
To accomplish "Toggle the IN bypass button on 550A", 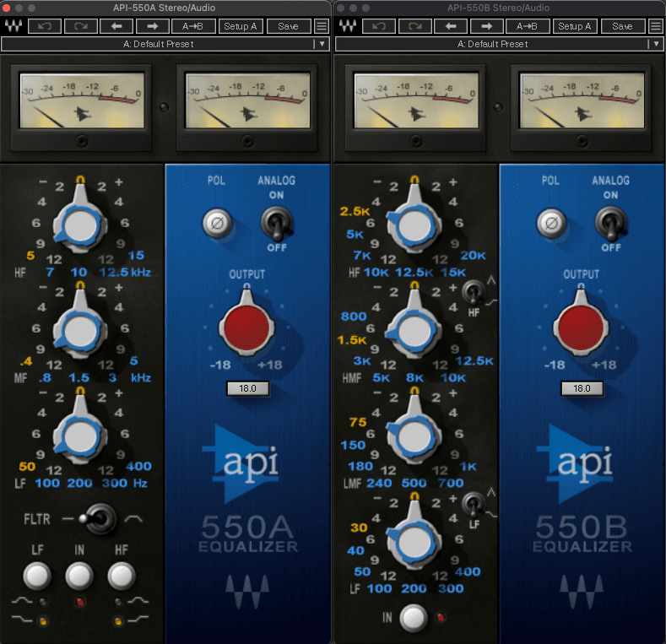I will pos(79,576).
